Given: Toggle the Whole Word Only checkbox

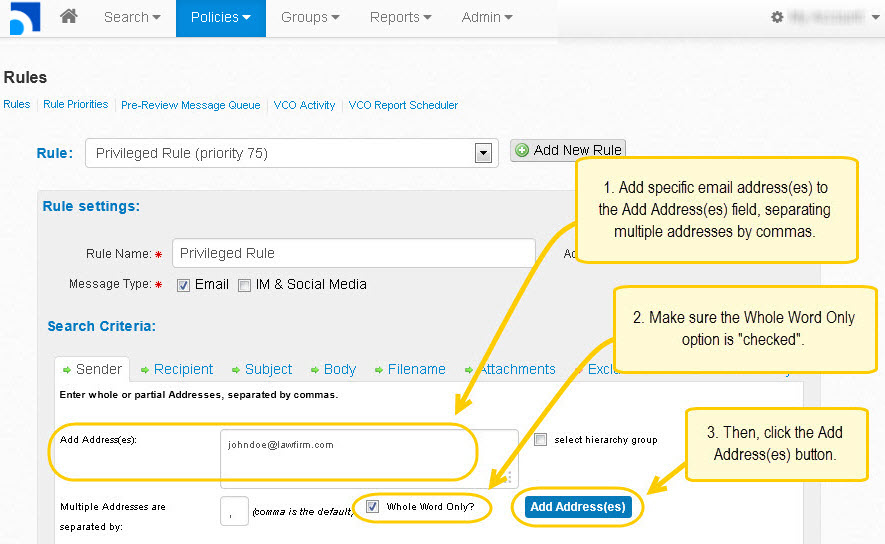Looking at the screenshot, I should coord(372,507).
